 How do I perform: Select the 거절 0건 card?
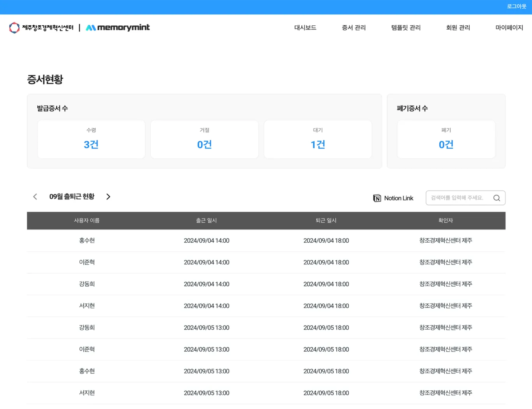pos(204,139)
